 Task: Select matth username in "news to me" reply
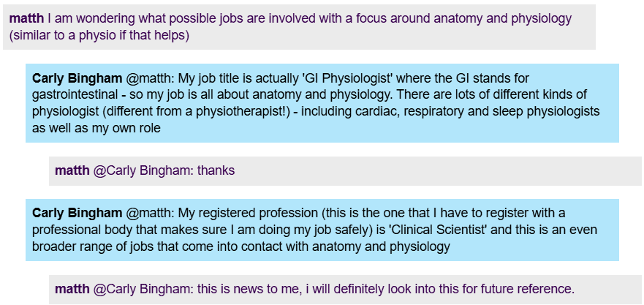pyautogui.click(x=72, y=289)
